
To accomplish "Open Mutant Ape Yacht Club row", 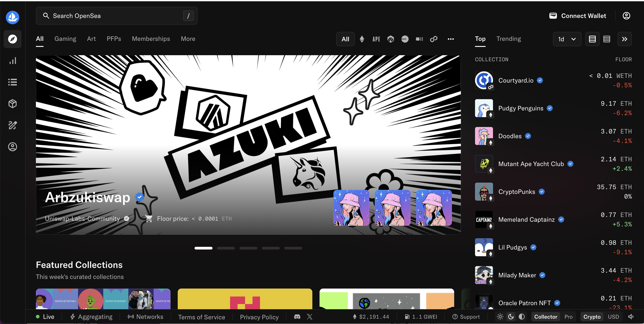I will point(553,164).
